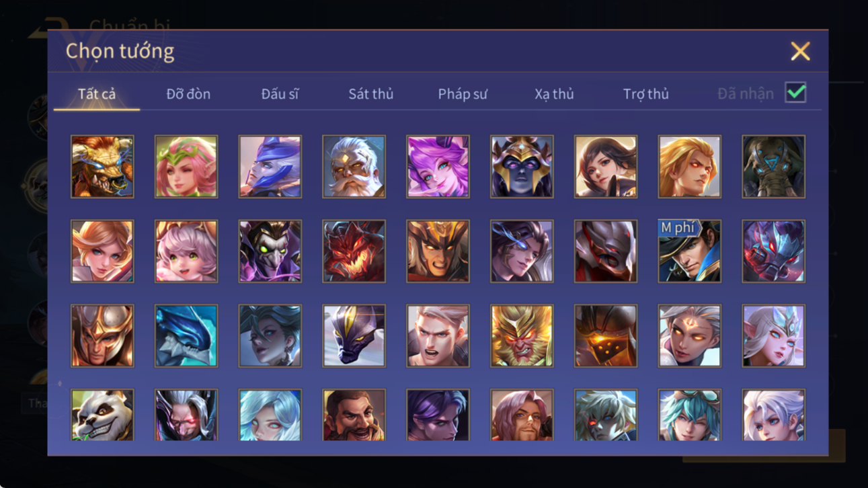The width and height of the screenshot is (868, 488).
Task: Select the masked hero with green eyes
Action: [x=270, y=251]
